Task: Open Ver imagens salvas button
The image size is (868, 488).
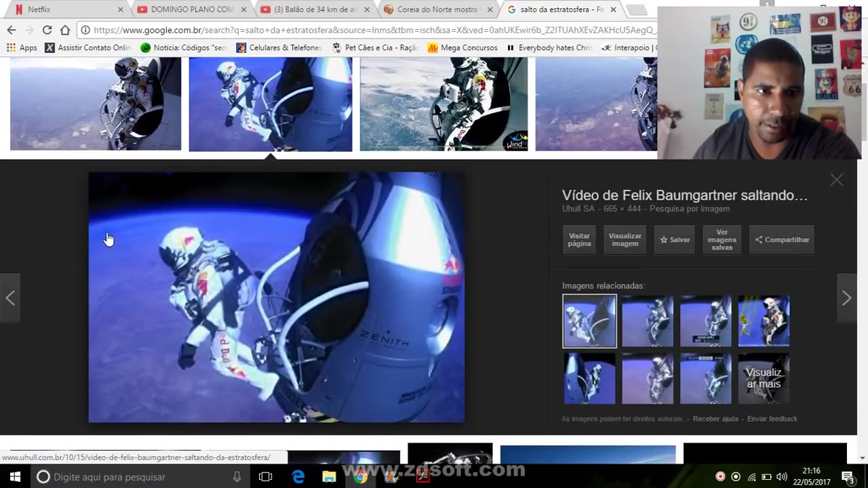Action: click(x=722, y=240)
